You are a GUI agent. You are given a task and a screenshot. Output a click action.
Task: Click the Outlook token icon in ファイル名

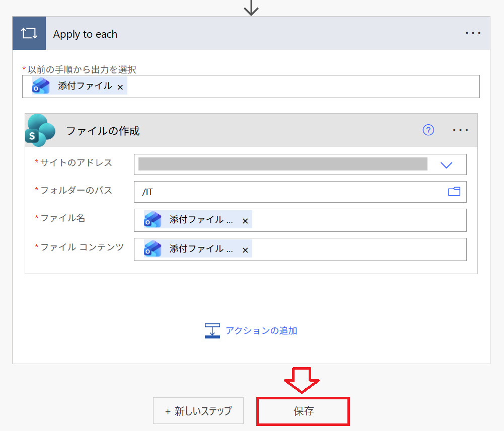pos(153,220)
